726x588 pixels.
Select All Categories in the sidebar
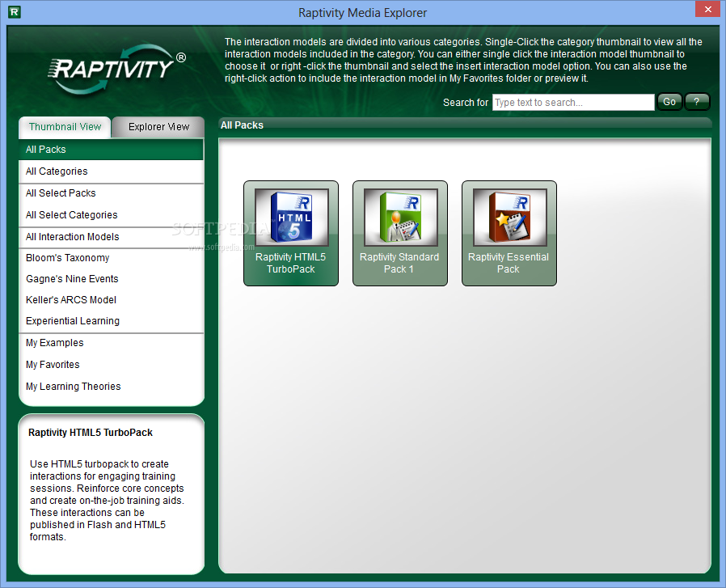(x=111, y=171)
